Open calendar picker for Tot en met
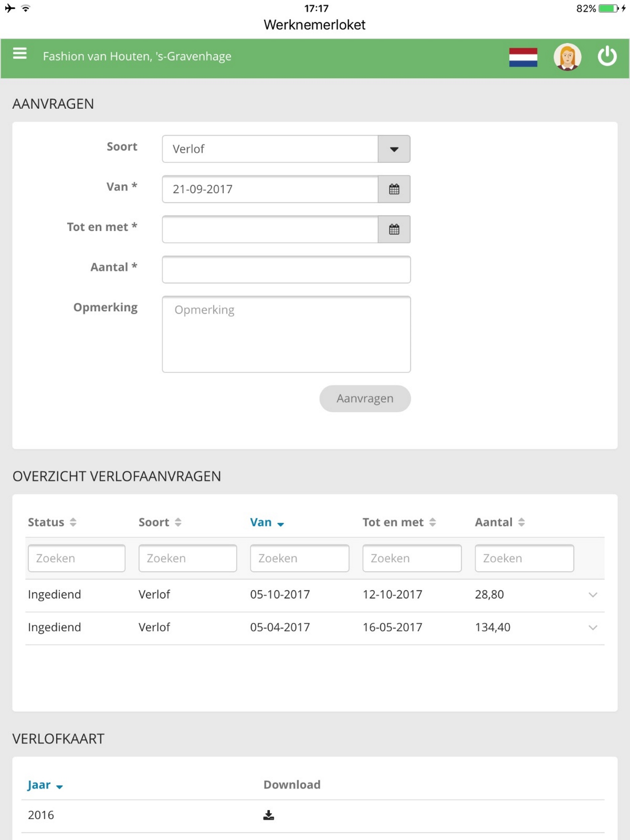 pyautogui.click(x=394, y=229)
